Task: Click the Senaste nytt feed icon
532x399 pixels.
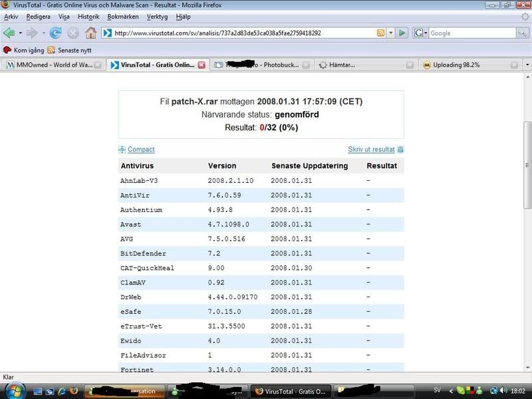Action: click(x=51, y=51)
